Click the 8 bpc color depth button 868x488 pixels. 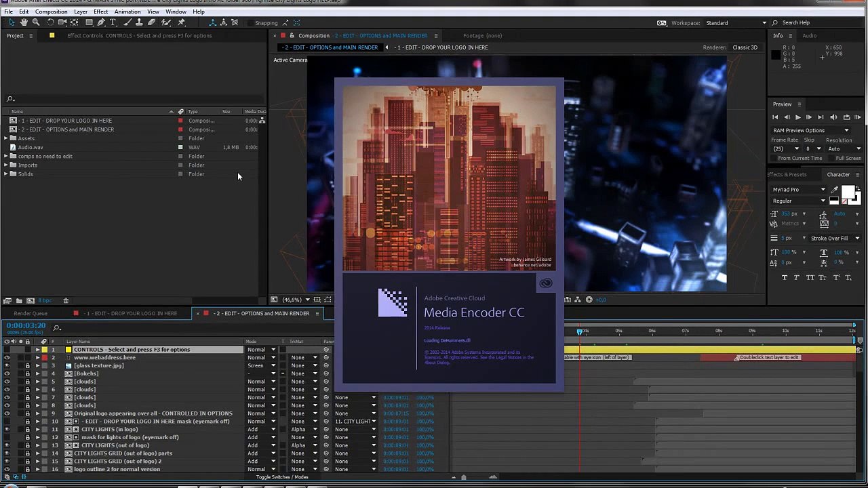pyautogui.click(x=45, y=300)
